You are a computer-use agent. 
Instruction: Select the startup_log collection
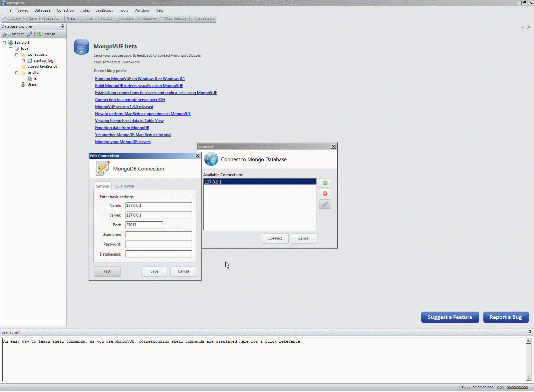[x=43, y=60]
